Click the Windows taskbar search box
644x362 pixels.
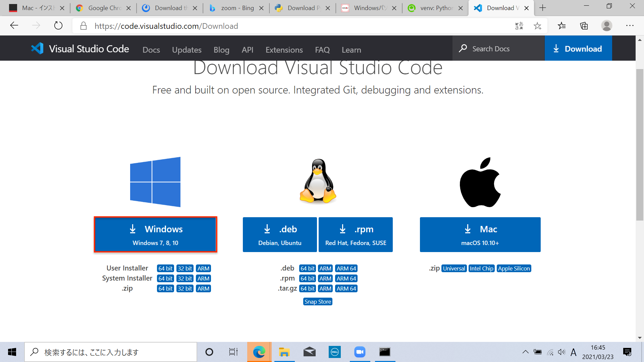(111, 352)
